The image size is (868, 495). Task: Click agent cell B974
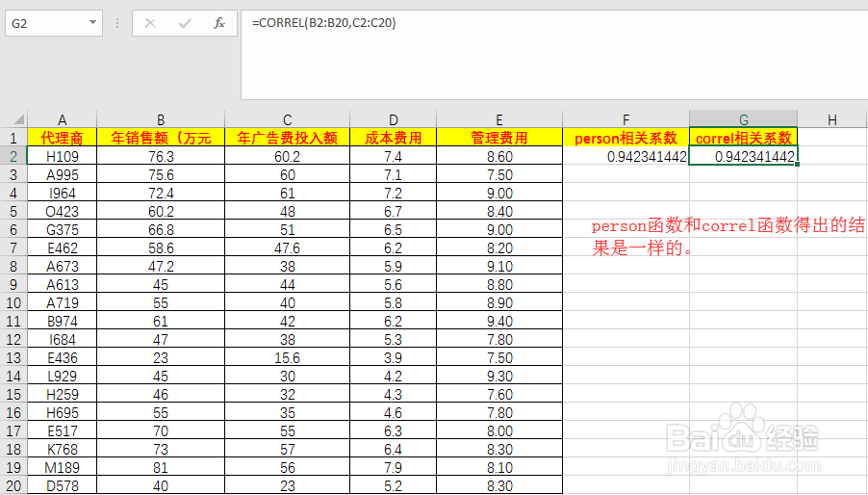pos(62,321)
